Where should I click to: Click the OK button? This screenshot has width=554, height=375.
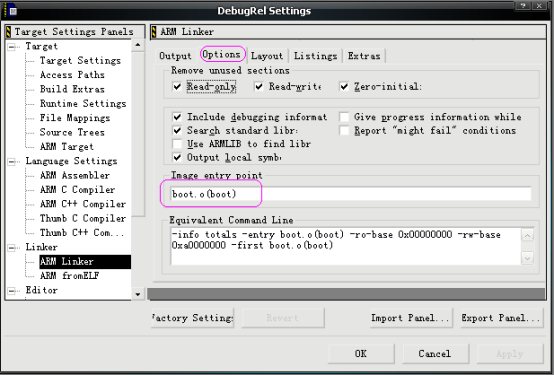pos(361,353)
